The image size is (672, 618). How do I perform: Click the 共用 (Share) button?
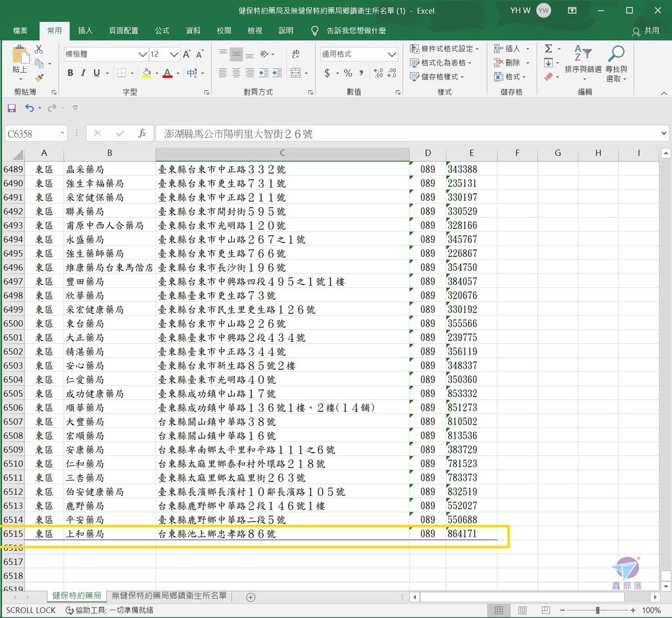(x=646, y=31)
